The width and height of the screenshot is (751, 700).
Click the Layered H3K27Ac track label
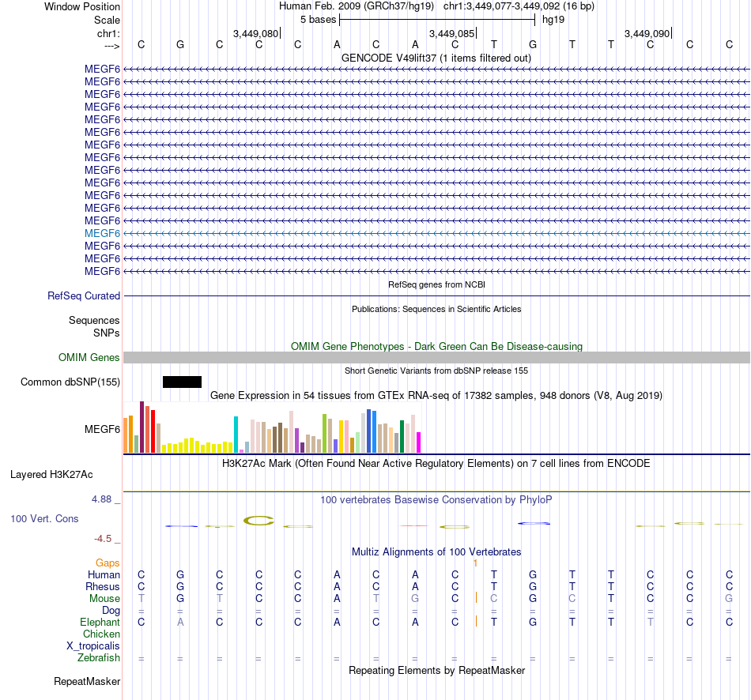(51, 475)
